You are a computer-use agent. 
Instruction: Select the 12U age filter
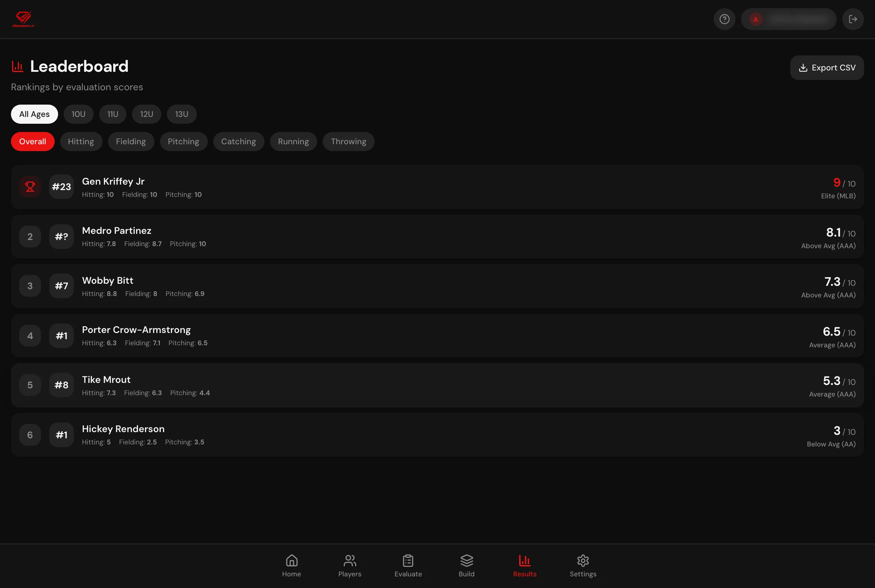click(x=147, y=114)
